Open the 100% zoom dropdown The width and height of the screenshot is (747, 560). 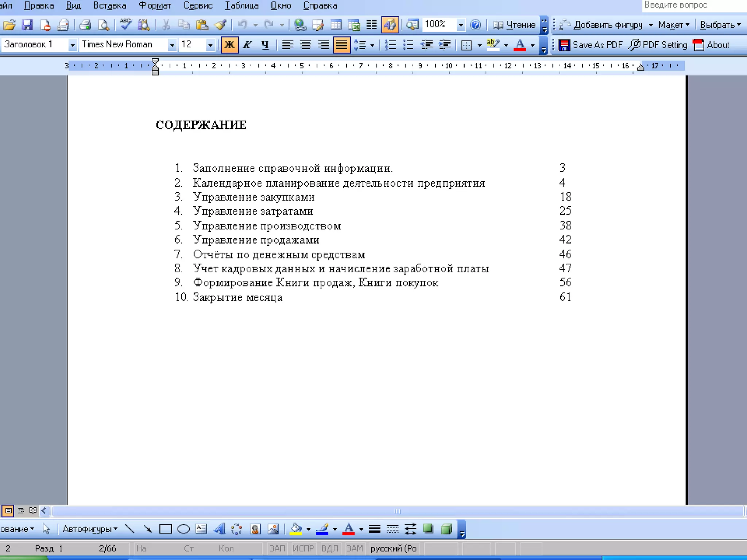click(x=461, y=25)
